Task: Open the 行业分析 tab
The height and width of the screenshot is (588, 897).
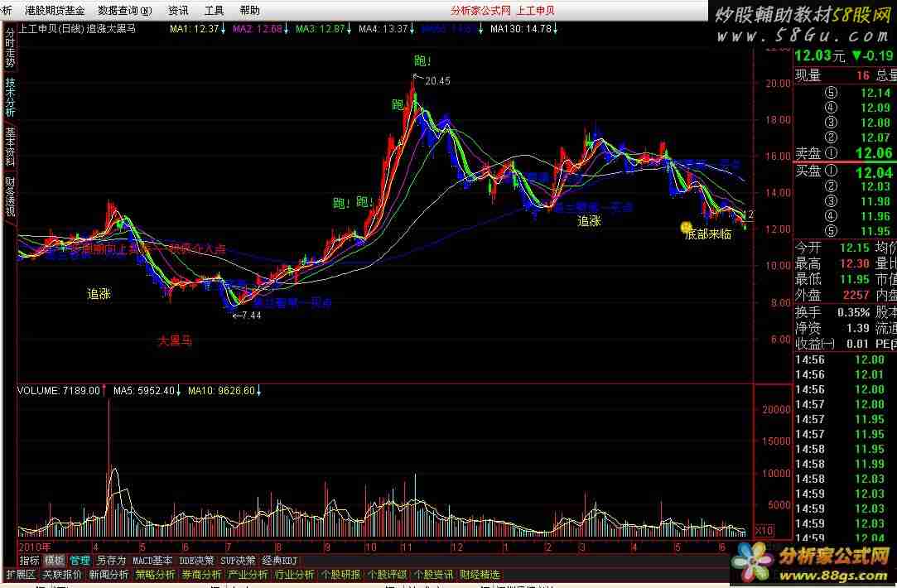Action: (295, 574)
